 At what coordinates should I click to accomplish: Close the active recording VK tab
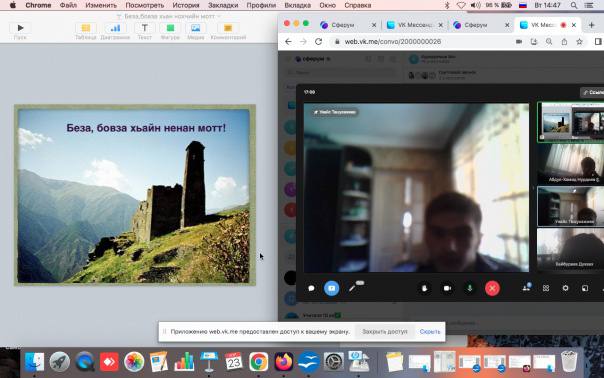(x=574, y=25)
